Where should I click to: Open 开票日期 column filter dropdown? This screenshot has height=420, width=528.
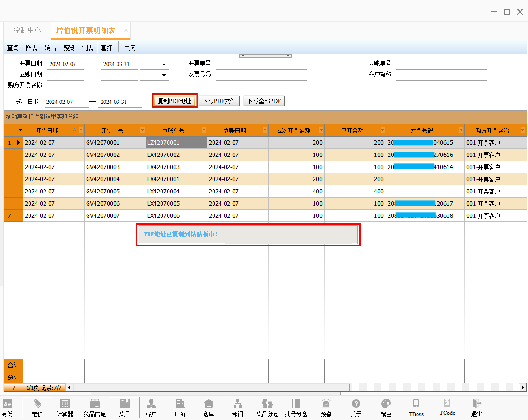tap(81, 130)
